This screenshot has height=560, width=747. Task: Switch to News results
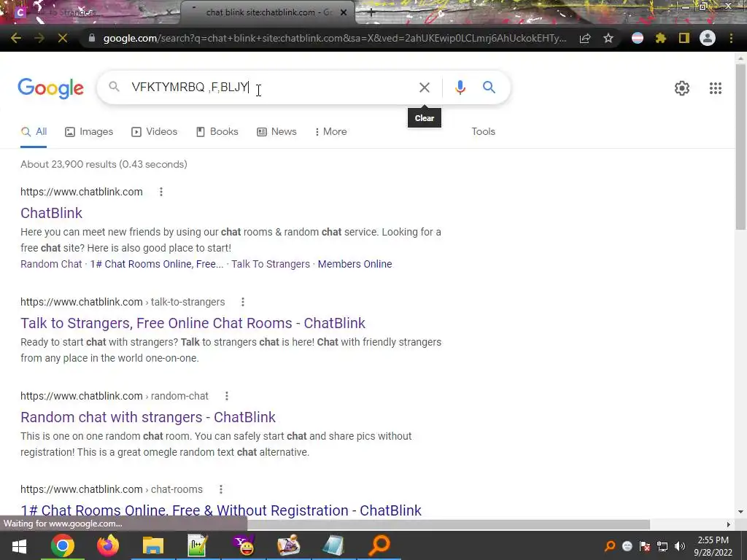point(276,132)
